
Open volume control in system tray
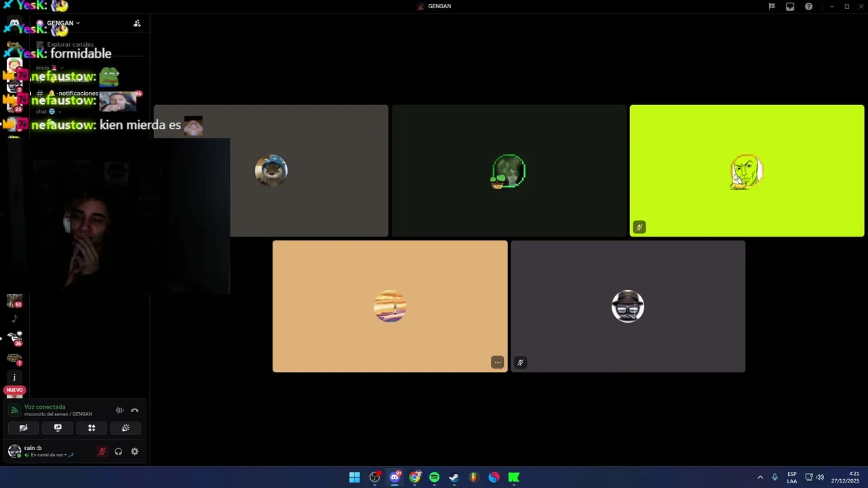pos(820,477)
